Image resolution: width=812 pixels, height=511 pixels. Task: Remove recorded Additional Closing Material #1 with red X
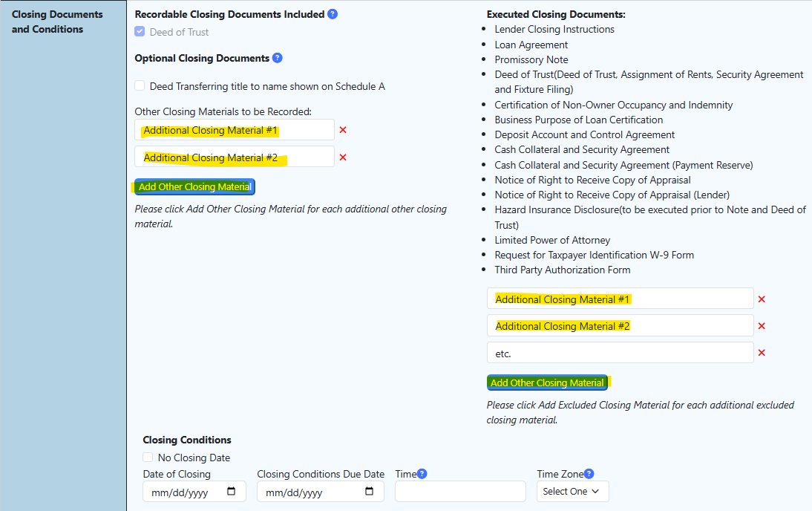click(x=343, y=130)
